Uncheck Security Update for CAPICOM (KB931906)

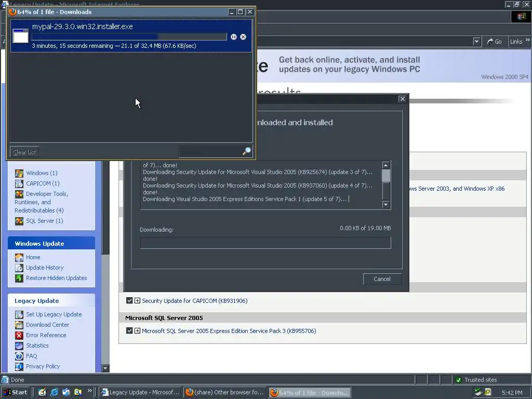129,301
